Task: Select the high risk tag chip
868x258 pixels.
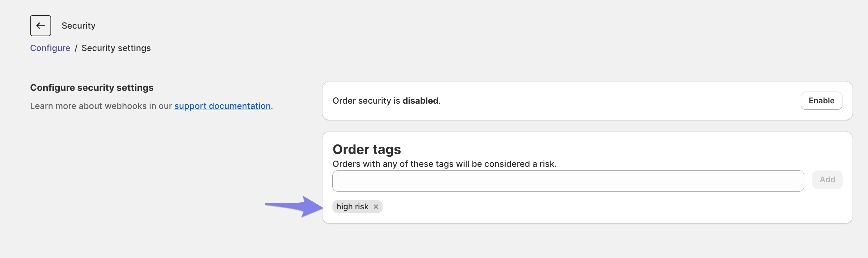Action: click(x=352, y=207)
